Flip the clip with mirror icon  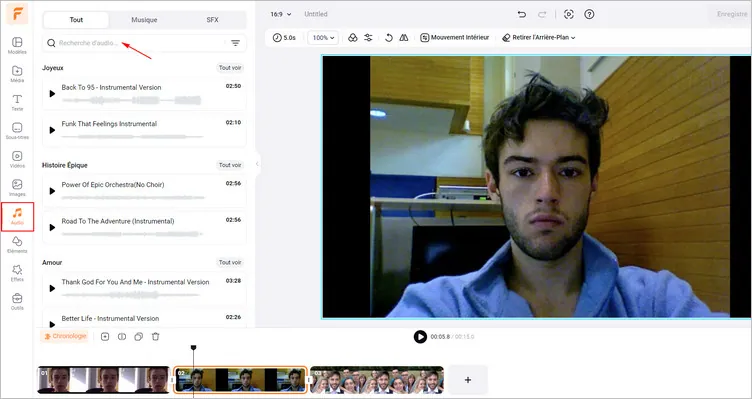pos(404,37)
